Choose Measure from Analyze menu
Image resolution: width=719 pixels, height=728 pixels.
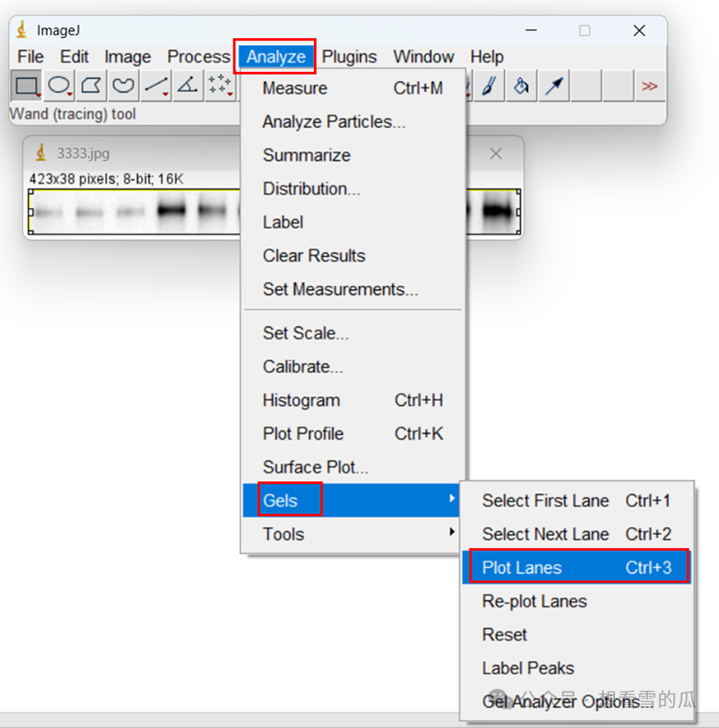[x=353, y=88]
